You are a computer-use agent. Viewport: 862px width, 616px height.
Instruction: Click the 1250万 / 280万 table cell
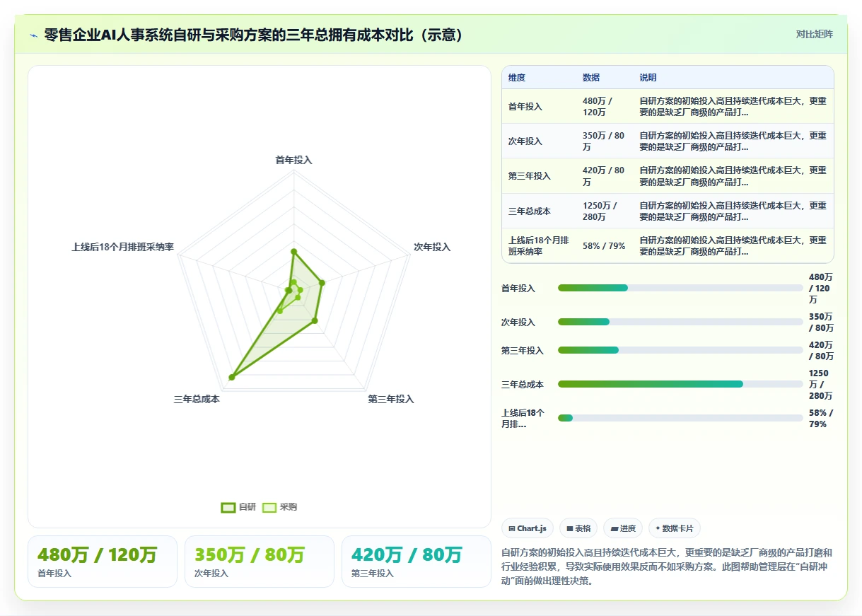click(x=605, y=211)
